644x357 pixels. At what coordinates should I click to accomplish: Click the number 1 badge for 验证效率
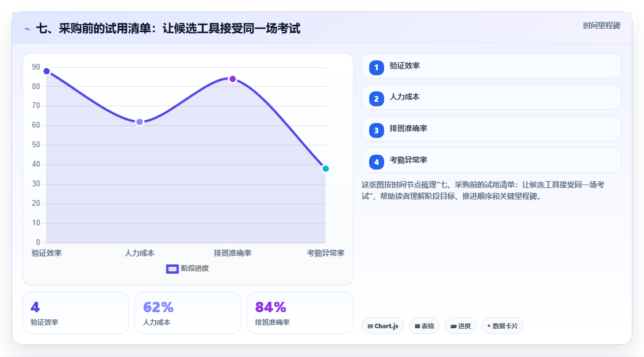click(x=376, y=68)
